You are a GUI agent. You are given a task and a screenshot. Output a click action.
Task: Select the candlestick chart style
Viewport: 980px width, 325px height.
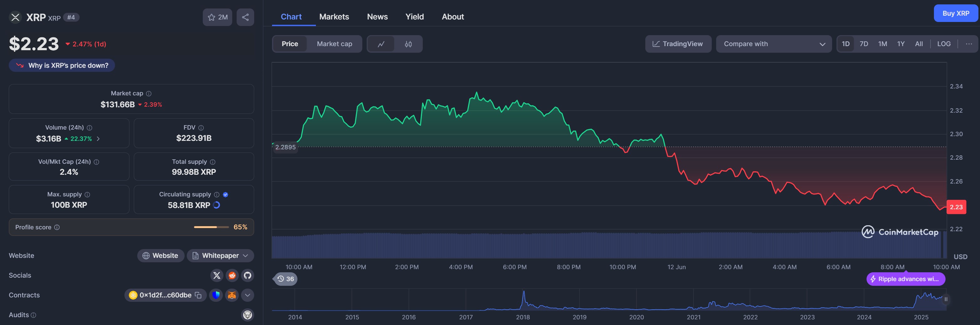[408, 44]
